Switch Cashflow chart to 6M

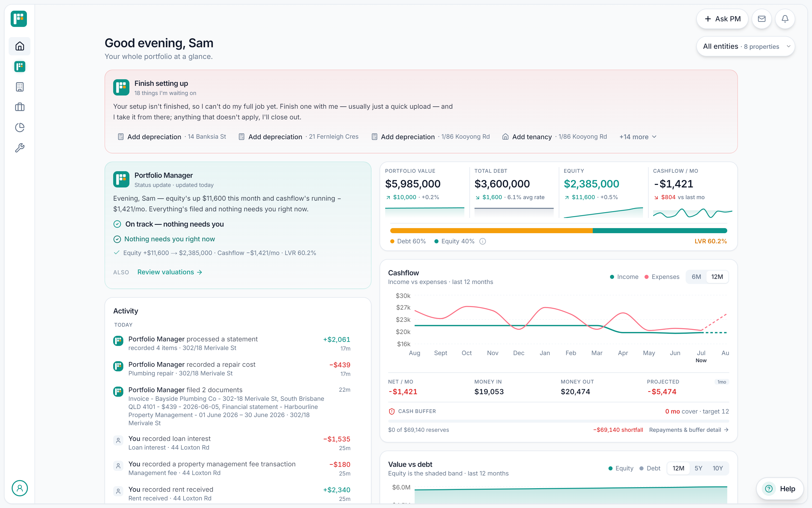click(x=696, y=277)
